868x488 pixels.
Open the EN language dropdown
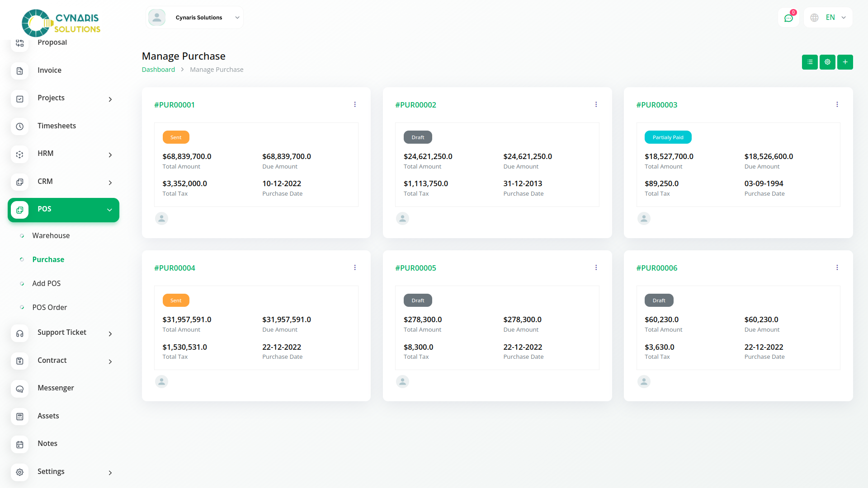[x=828, y=18]
